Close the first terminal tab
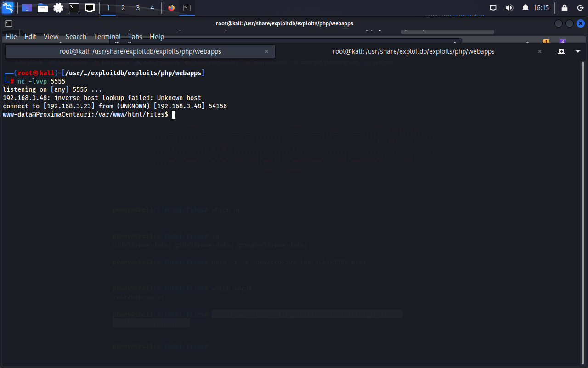This screenshot has height=368, width=588. [x=266, y=51]
